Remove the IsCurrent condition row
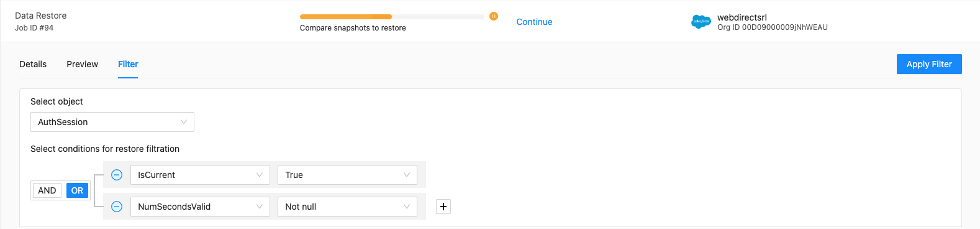 [117, 175]
